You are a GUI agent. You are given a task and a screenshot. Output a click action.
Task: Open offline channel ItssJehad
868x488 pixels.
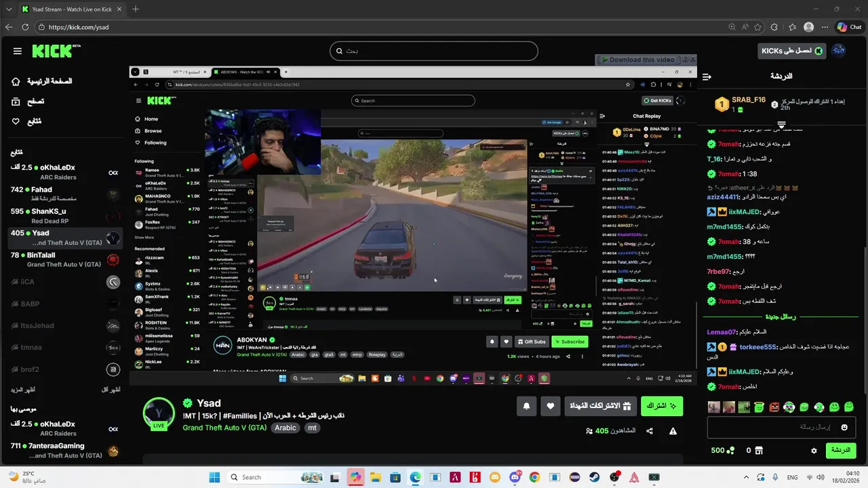pyautogui.click(x=65, y=326)
